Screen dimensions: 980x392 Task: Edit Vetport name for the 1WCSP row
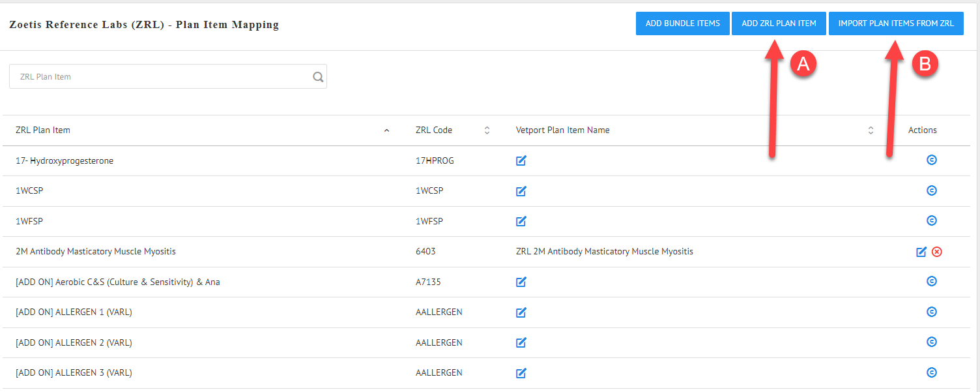pos(521,191)
